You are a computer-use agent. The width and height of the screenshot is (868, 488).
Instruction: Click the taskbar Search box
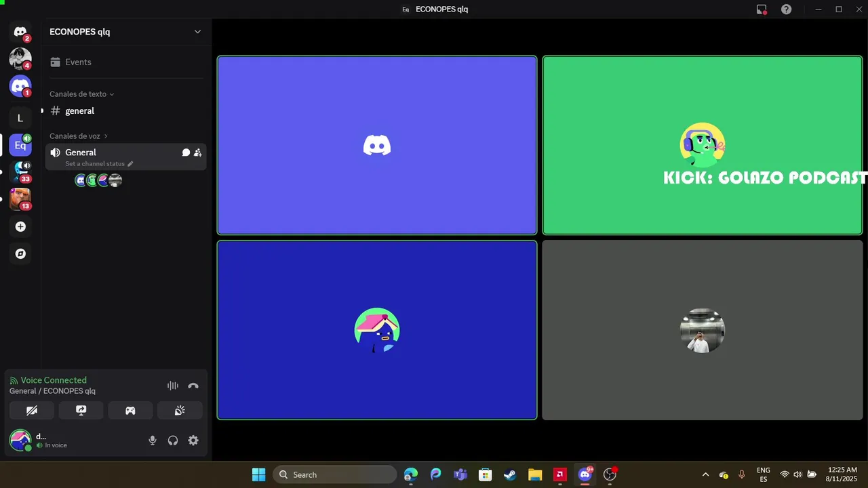(x=335, y=474)
